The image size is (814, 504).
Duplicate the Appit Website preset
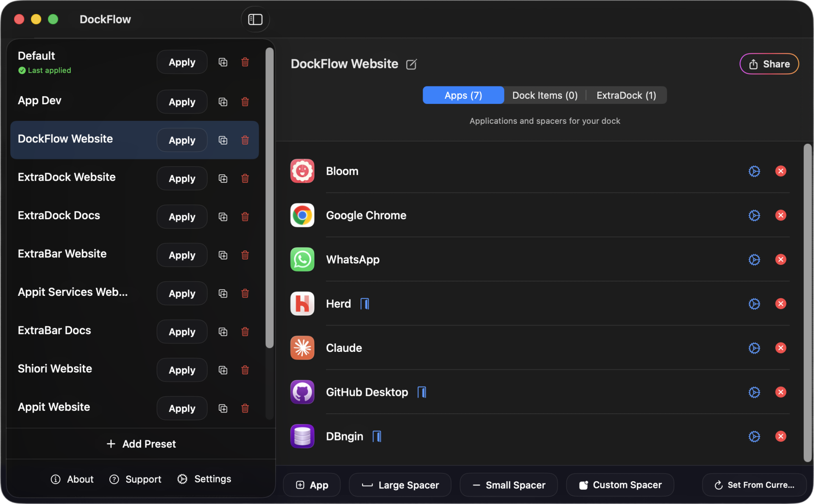(x=223, y=408)
